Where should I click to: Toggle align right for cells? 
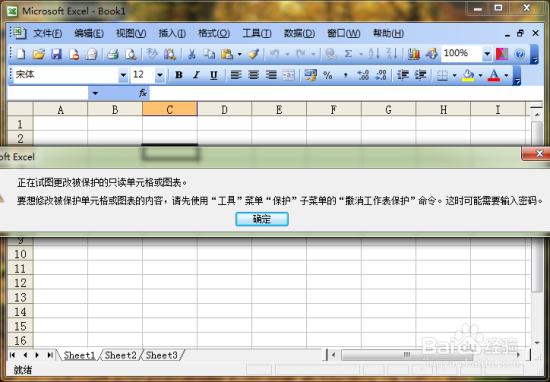[x=271, y=75]
